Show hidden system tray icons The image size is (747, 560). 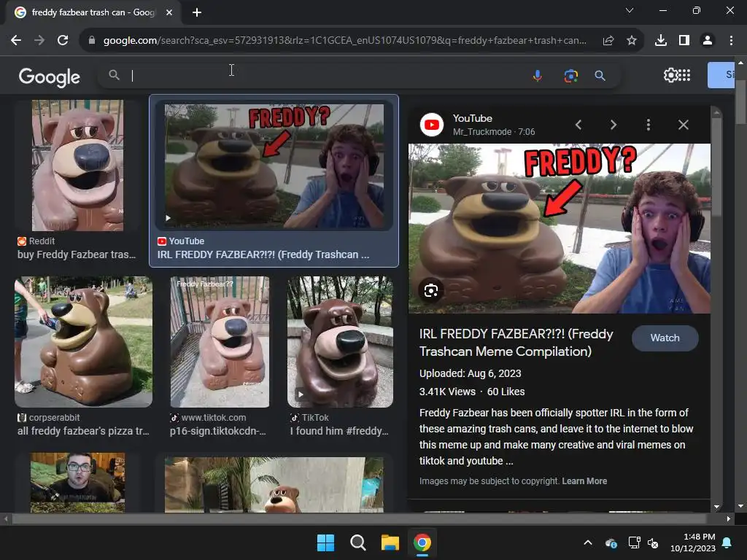pos(588,542)
